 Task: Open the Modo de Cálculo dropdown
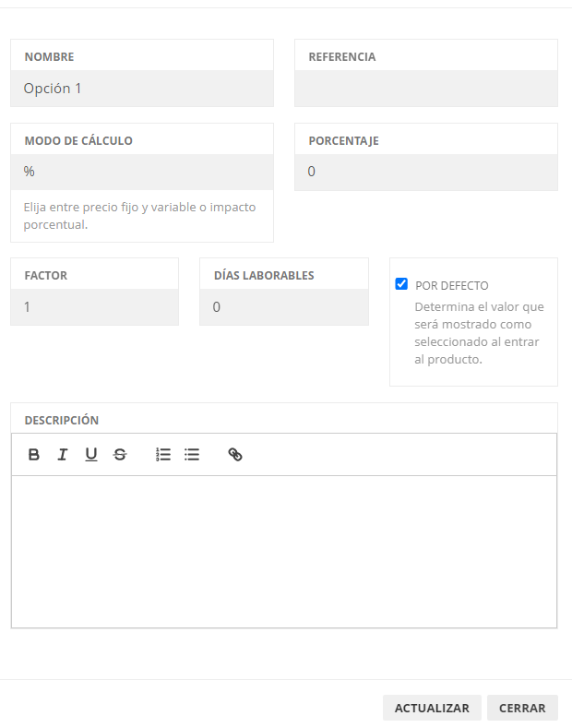coord(142,172)
